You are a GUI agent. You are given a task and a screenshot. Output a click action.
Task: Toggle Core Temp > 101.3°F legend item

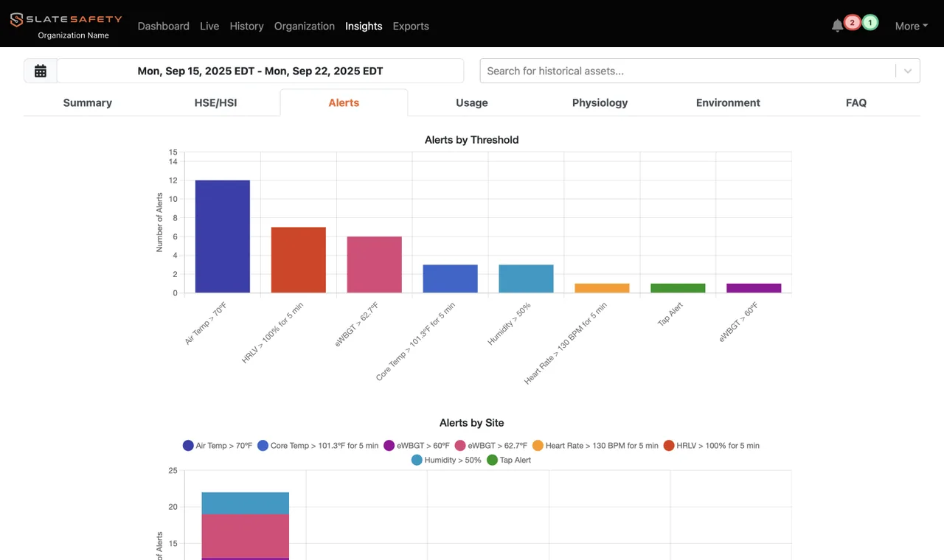point(318,445)
